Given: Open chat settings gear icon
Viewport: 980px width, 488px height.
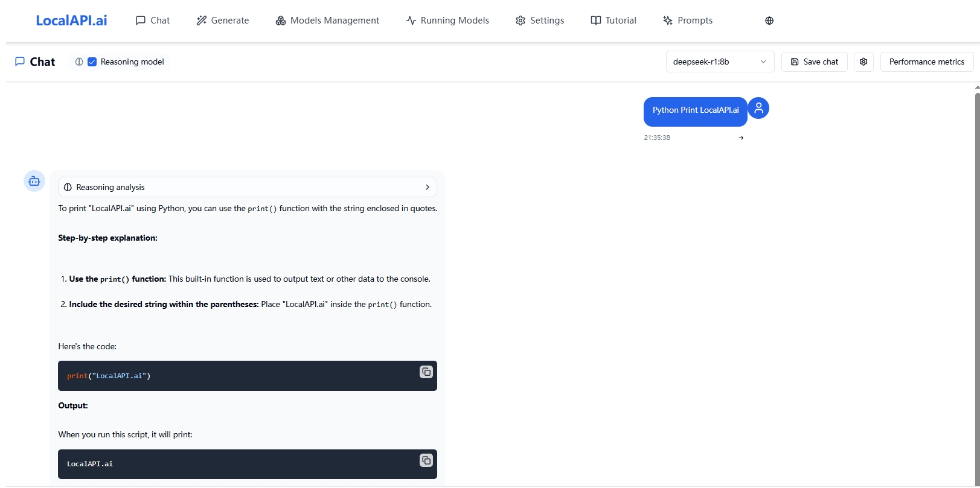Looking at the screenshot, I should 863,62.
